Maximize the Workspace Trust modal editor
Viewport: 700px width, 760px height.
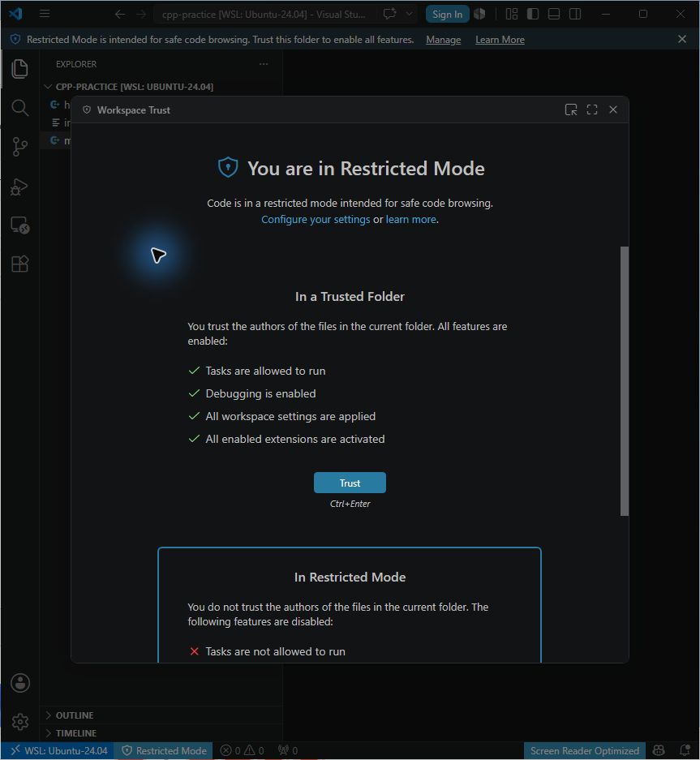coord(592,109)
